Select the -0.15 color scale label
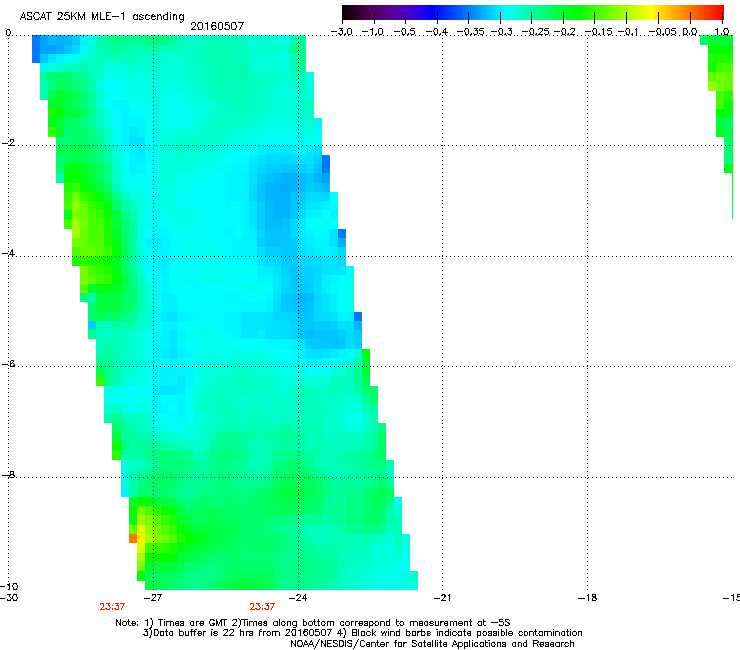This screenshot has height=650, width=740. click(x=599, y=32)
